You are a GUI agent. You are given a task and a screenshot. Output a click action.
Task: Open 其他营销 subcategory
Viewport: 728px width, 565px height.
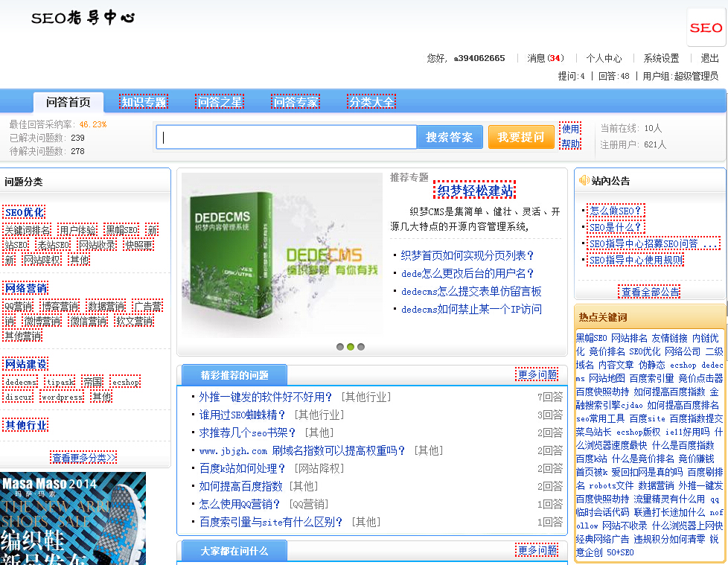23,336
